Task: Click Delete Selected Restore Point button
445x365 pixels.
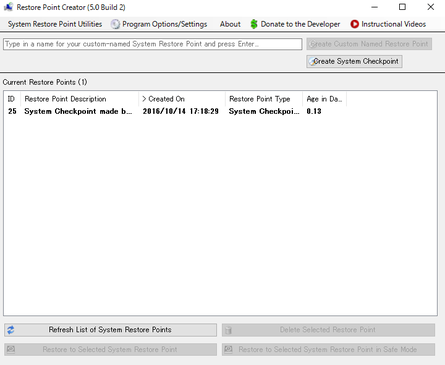Action: [x=328, y=330]
